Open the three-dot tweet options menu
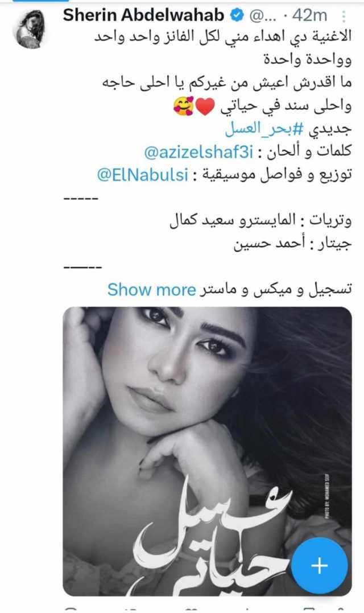The width and height of the screenshot is (364, 613). 344,16
